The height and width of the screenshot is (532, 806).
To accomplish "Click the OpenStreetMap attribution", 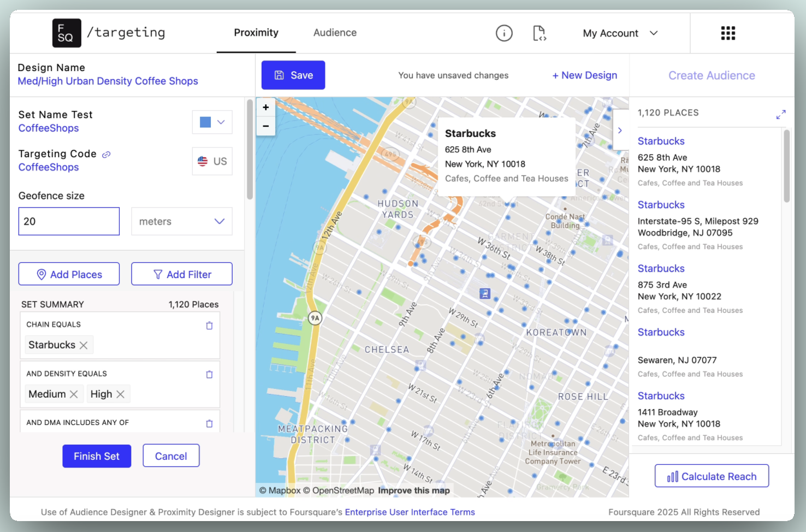I will [x=339, y=490].
